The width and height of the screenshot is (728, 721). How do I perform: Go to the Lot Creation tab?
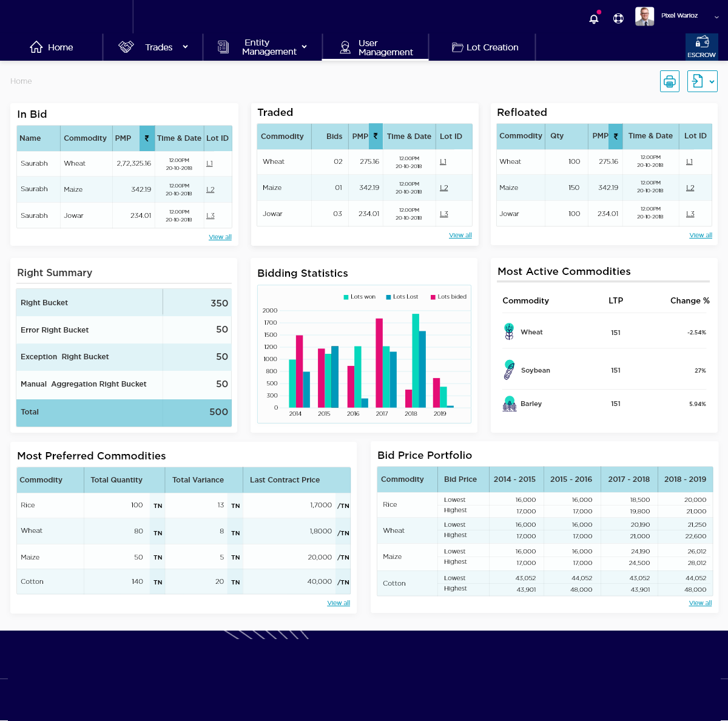tap(485, 47)
